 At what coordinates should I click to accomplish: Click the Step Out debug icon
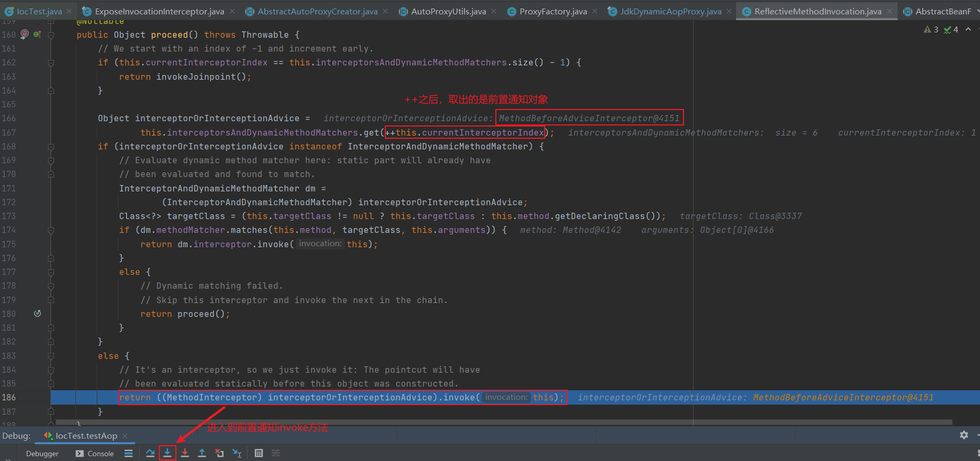(x=202, y=453)
